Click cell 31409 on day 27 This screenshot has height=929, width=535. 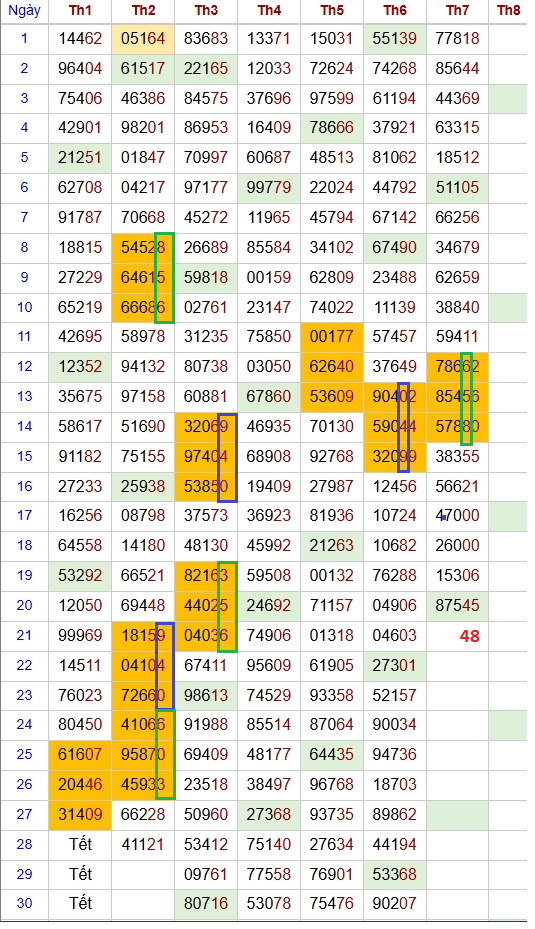click(80, 815)
